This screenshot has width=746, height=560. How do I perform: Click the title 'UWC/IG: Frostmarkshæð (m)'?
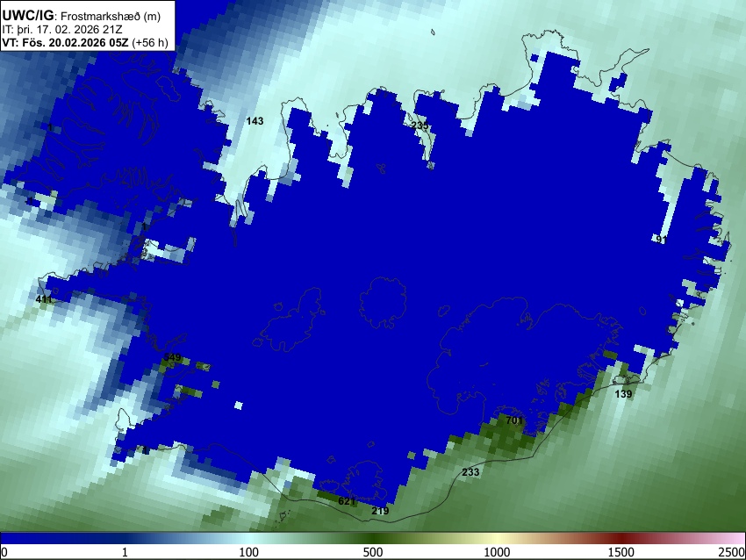click(x=82, y=16)
